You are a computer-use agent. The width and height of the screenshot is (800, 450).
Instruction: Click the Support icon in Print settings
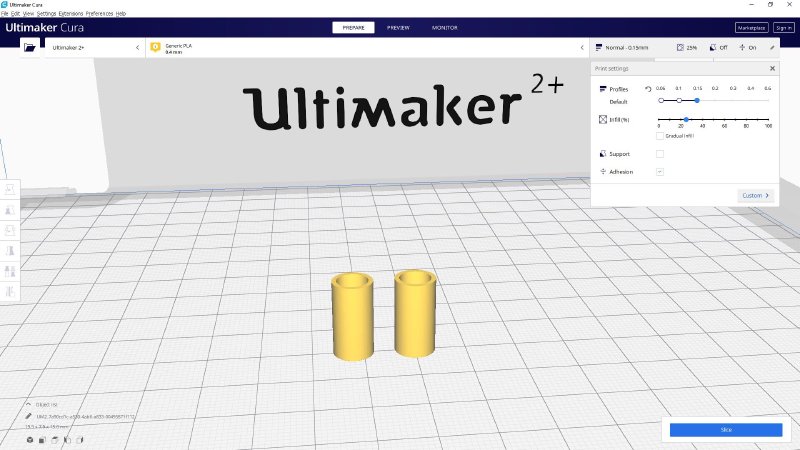(x=603, y=154)
